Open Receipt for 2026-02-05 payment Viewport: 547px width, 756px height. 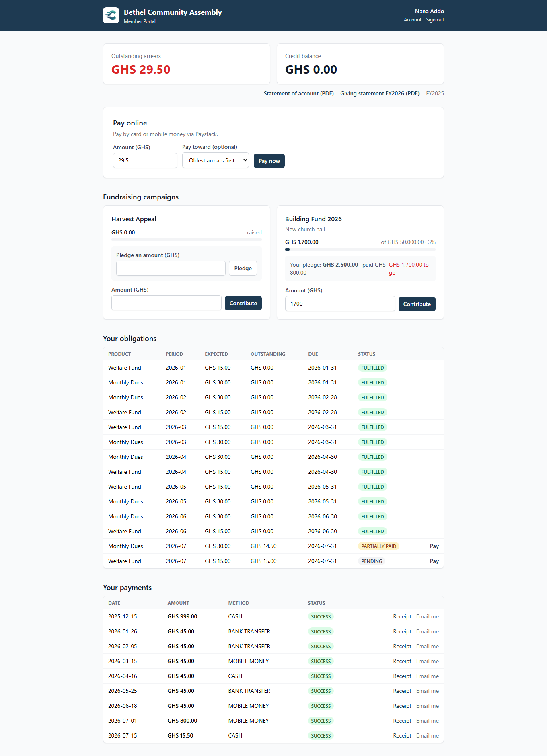402,646
